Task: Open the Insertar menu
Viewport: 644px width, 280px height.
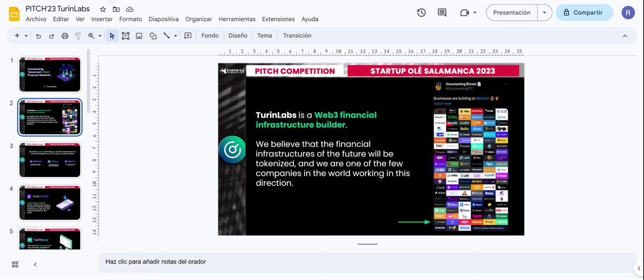Action: point(102,19)
